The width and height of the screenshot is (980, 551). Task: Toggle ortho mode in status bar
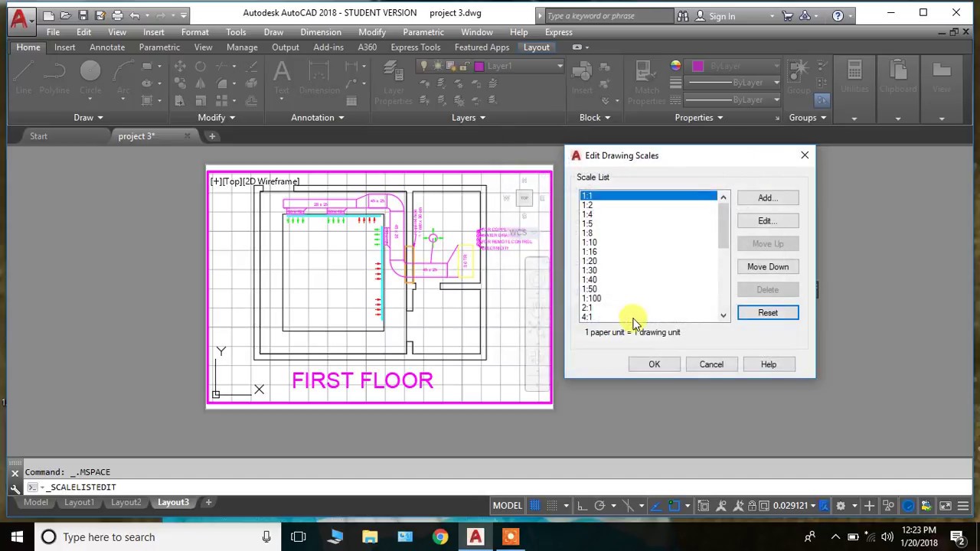coord(582,506)
